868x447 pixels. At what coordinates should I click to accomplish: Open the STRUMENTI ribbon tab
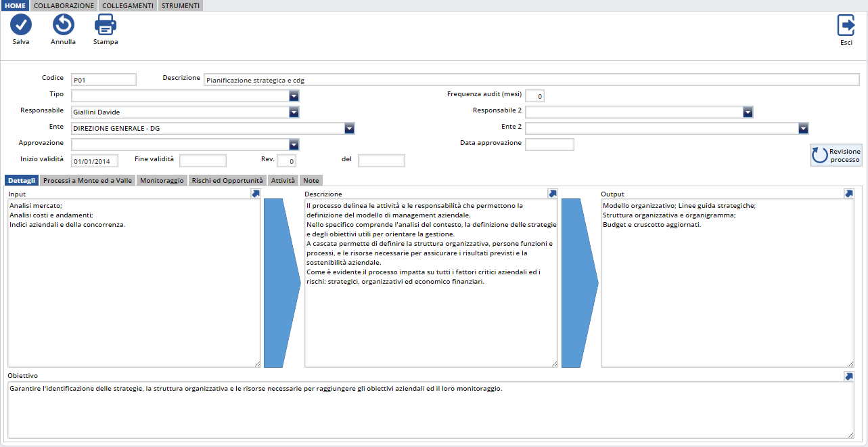180,5
